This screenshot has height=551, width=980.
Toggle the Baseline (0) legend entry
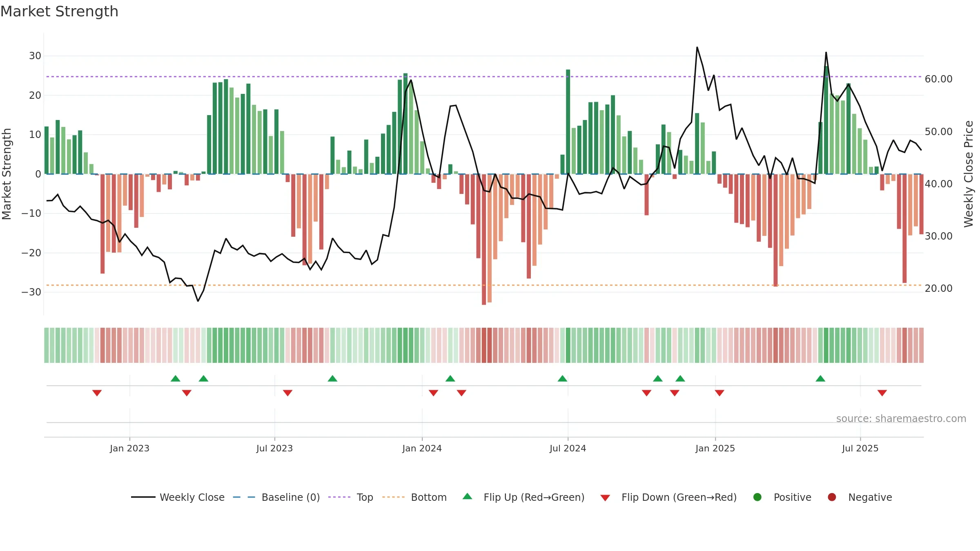click(276, 497)
